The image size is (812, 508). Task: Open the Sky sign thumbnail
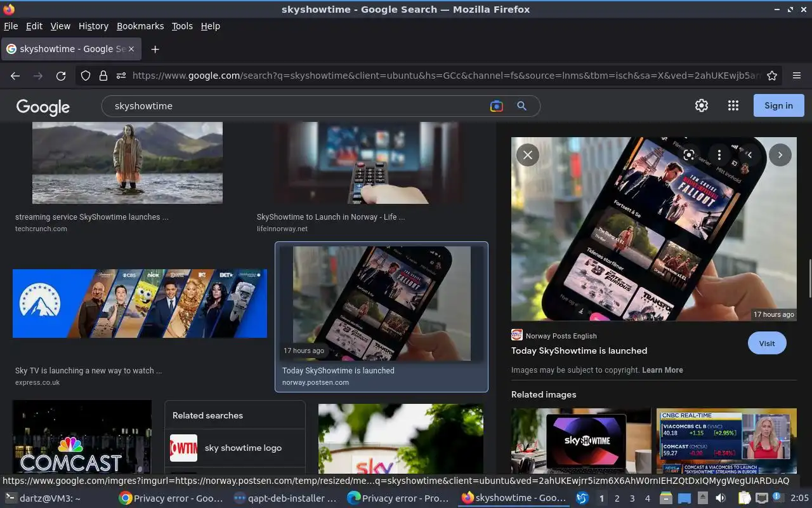pos(400,439)
